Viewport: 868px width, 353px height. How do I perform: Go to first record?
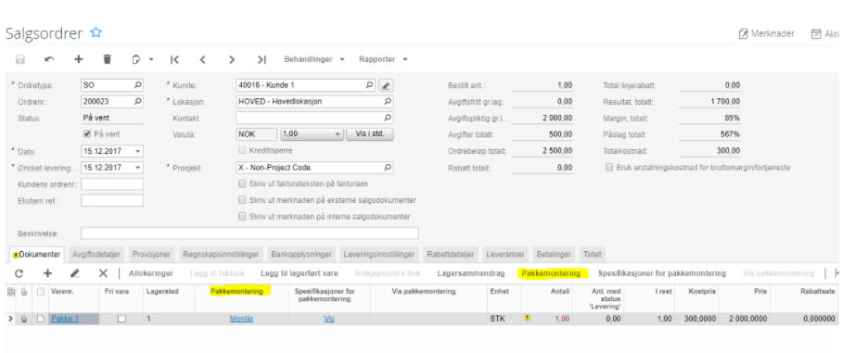point(174,59)
